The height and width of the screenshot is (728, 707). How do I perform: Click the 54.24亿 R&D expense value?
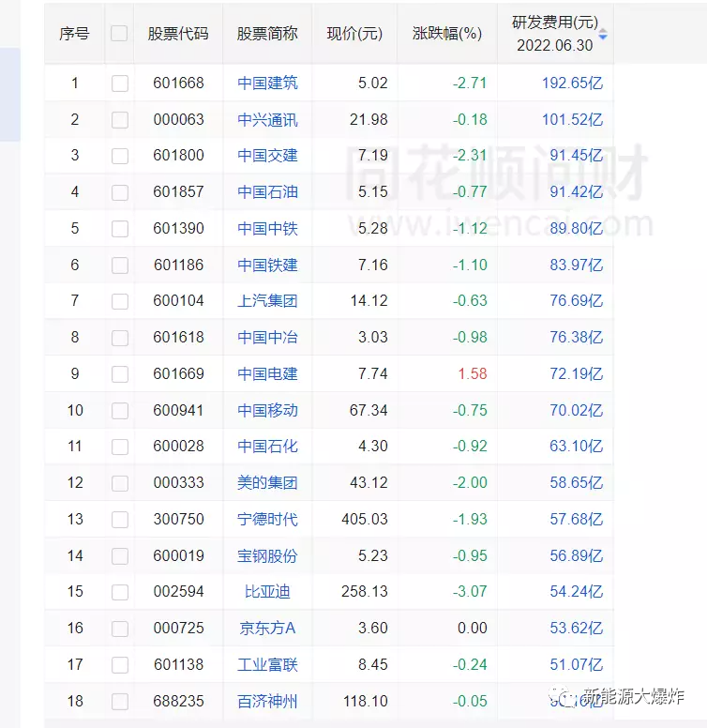[x=576, y=591]
